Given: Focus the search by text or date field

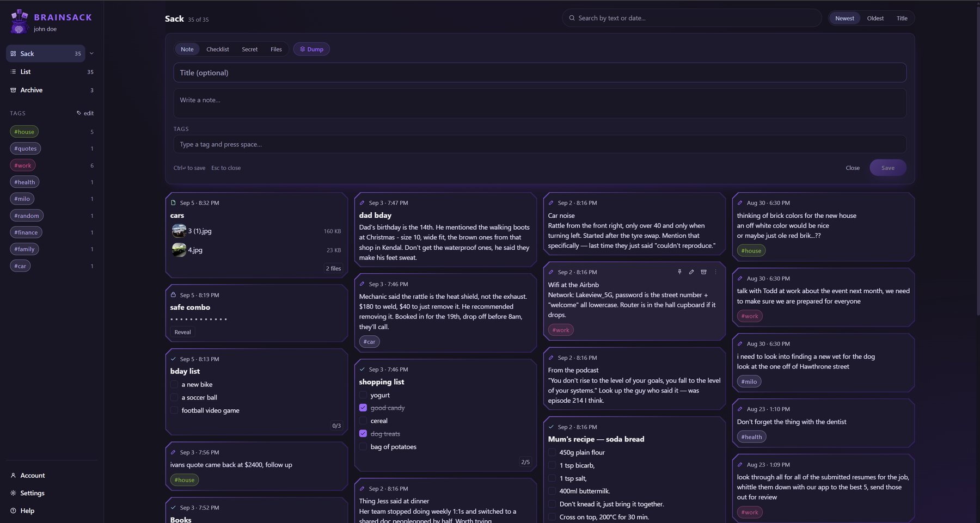Looking at the screenshot, I should point(691,18).
